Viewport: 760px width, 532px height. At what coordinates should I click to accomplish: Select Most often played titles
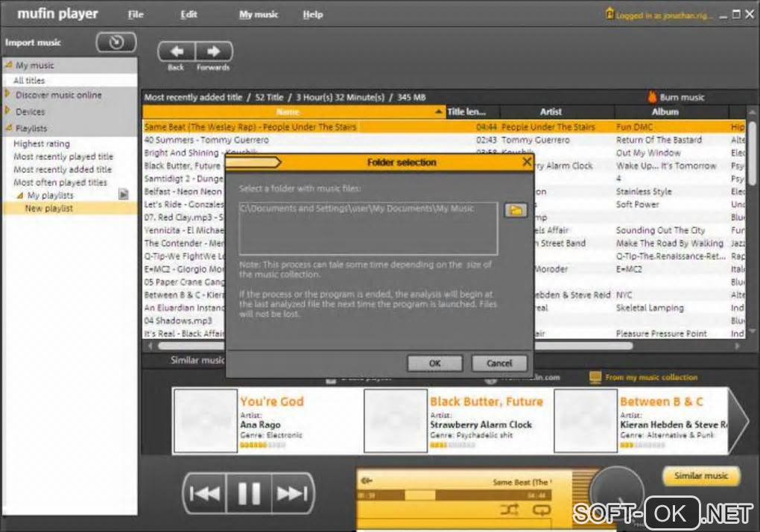60,183
